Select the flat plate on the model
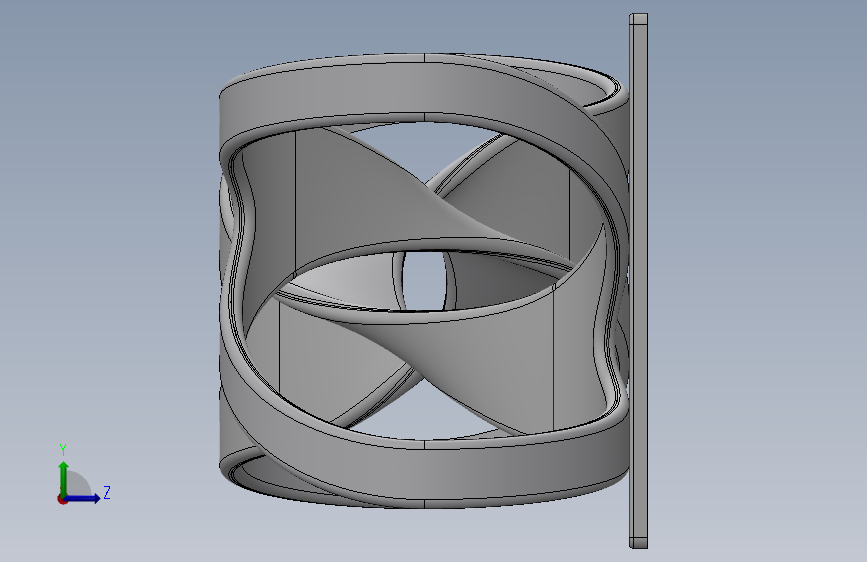The height and width of the screenshot is (562, 867). point(639,281)
